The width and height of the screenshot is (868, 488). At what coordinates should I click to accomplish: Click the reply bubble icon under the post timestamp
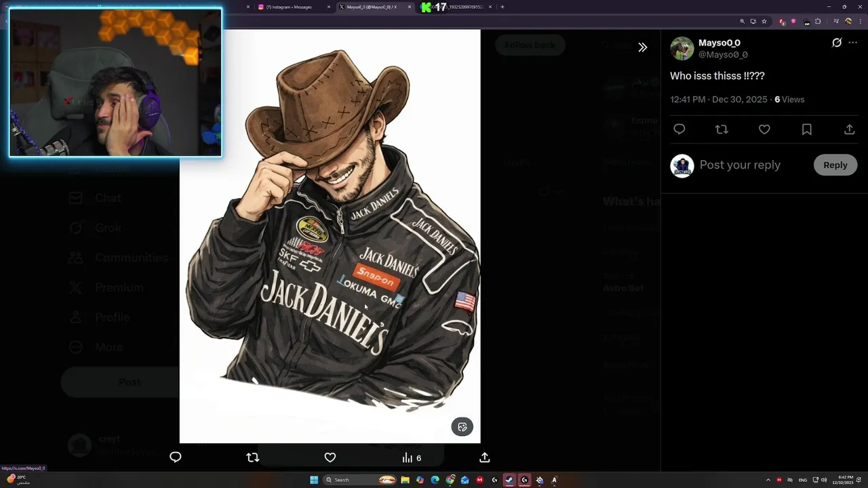click(679, 129)
